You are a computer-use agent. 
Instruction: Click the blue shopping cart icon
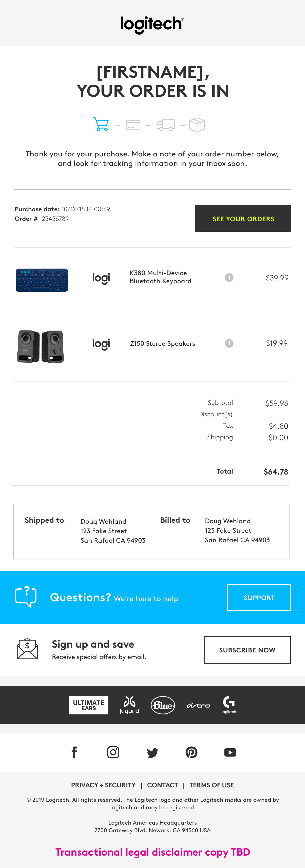point(101,124)
